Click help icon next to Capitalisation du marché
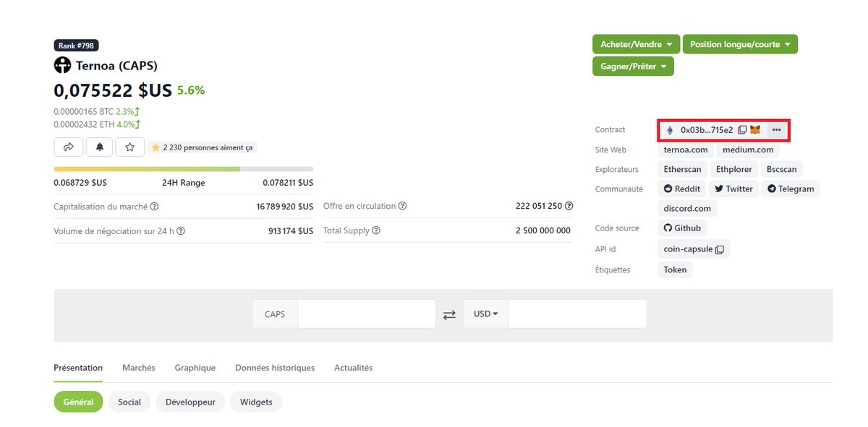 (x=154, y=207)
